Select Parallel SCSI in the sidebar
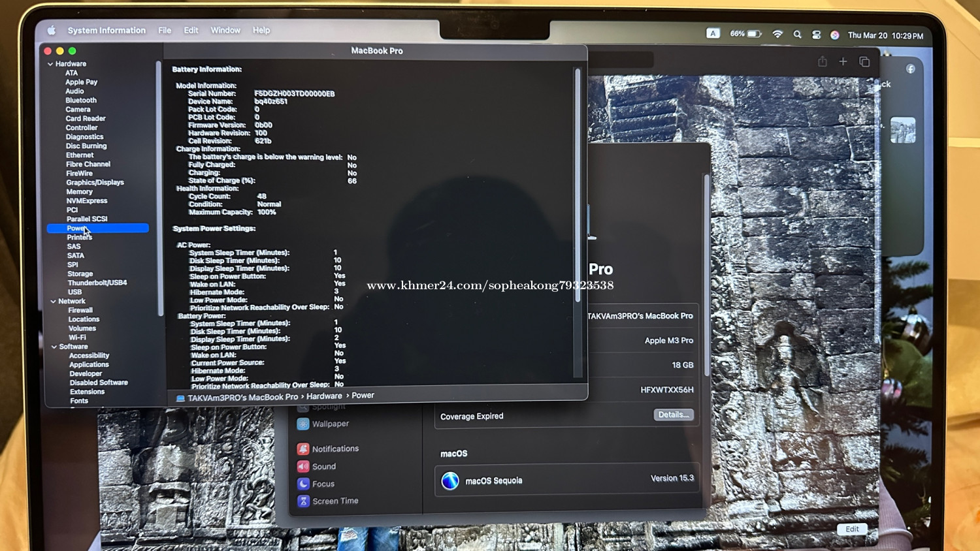This screenshot has width=980, height=551. pyautogui.click(x=87, y=219)
